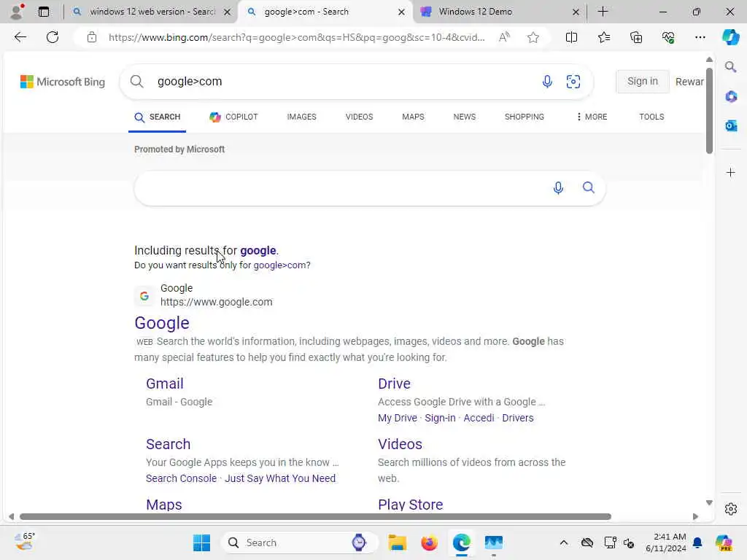Open Microsoft Bing home logo
This screenshot has width=747, height=560.
click(63, 82)
